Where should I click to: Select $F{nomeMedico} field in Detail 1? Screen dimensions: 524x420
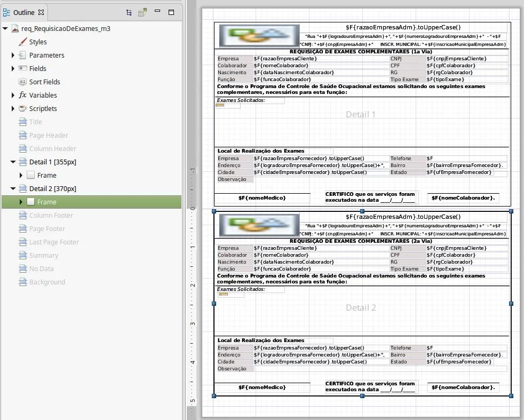[x=263, y=198]
